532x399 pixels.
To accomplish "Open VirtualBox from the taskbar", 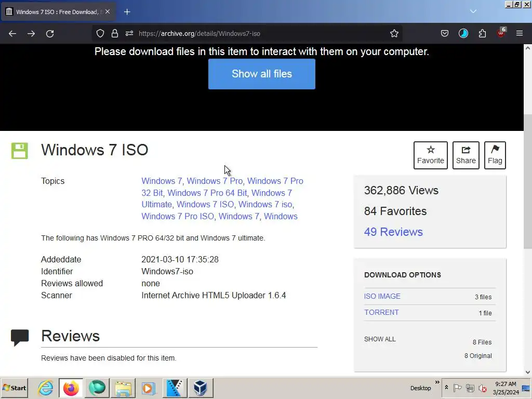I will [x=200, y=388].
